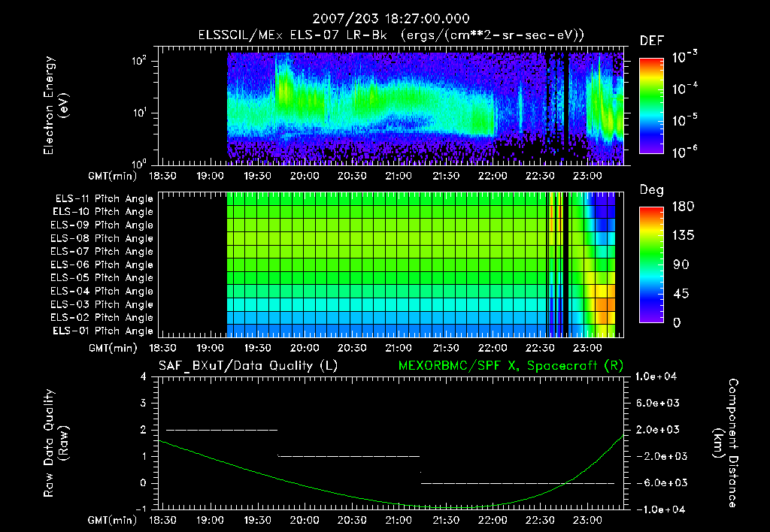This screenshot has height=532, width=770.
Task: Click the 180 value on the Deg scale
Action: 683,207
